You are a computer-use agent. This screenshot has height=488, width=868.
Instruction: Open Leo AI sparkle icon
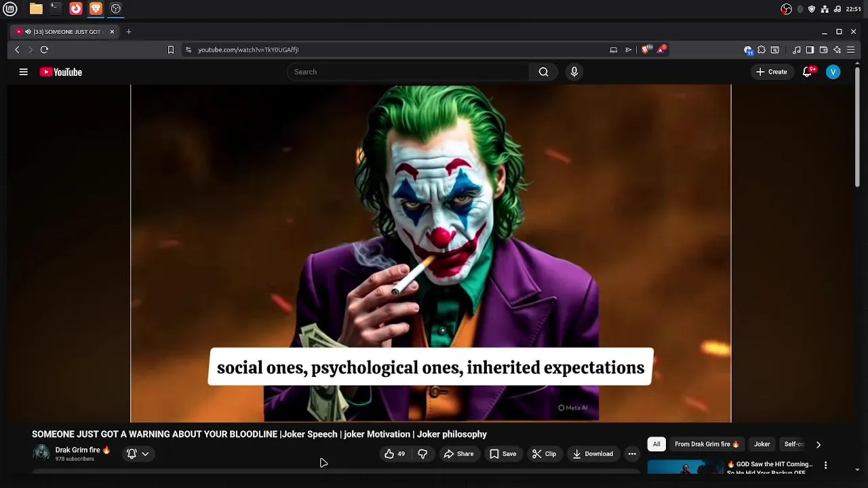[x=837, y=49]
